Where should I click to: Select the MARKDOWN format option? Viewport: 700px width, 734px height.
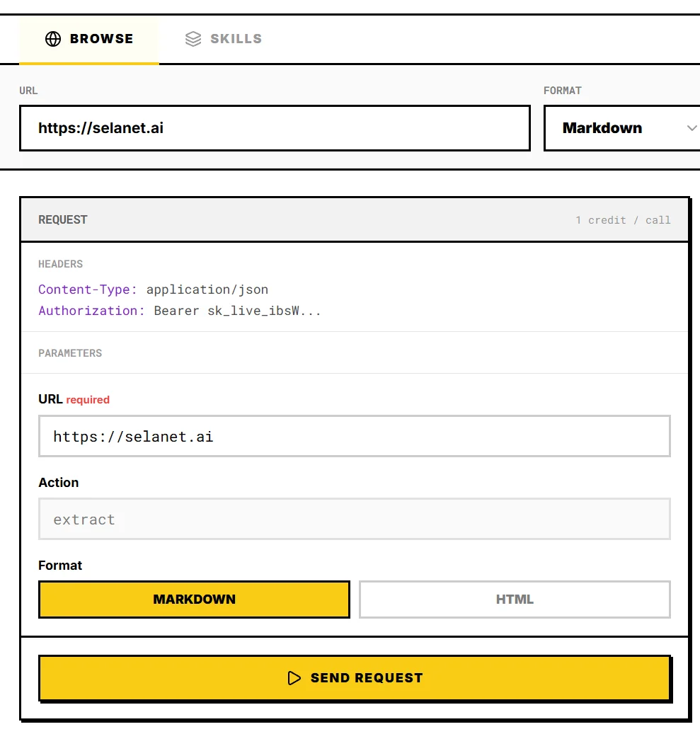tap(194, 600)
